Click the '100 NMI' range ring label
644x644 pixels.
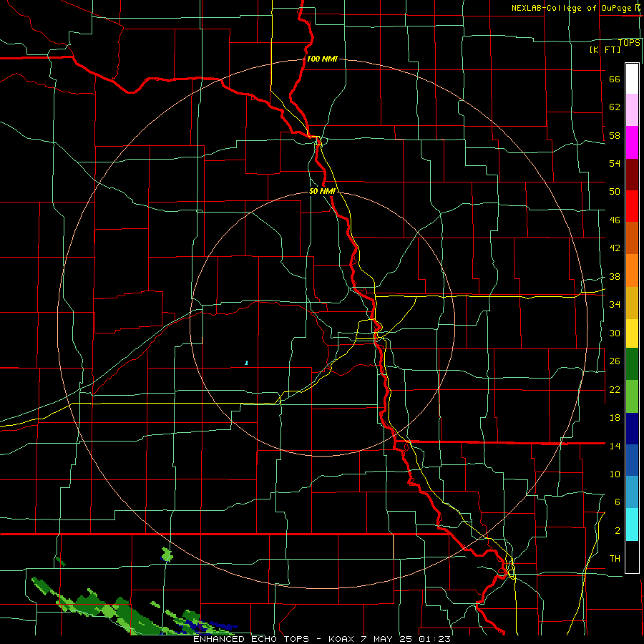click(x=322, y=59)
